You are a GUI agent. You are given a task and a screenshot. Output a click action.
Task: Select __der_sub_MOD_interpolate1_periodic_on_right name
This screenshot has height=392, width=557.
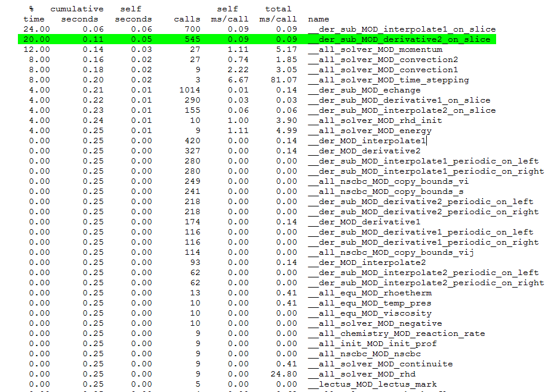pos(426,171)
